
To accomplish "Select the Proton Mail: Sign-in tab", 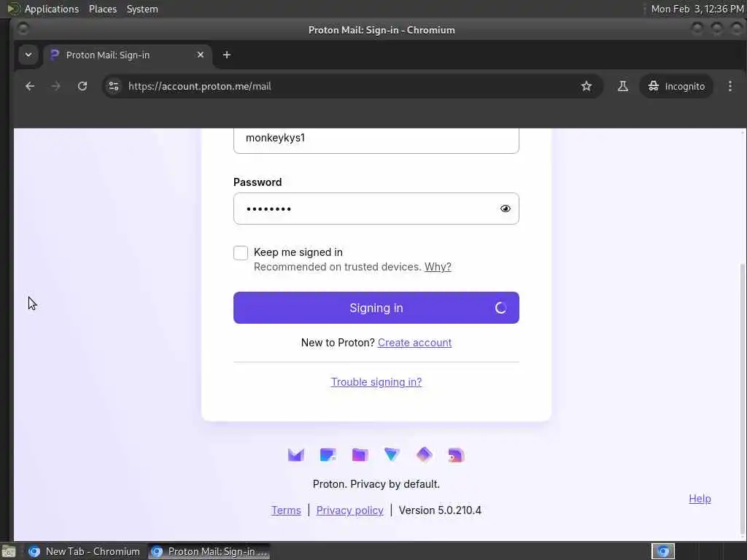I will point(127,55).
